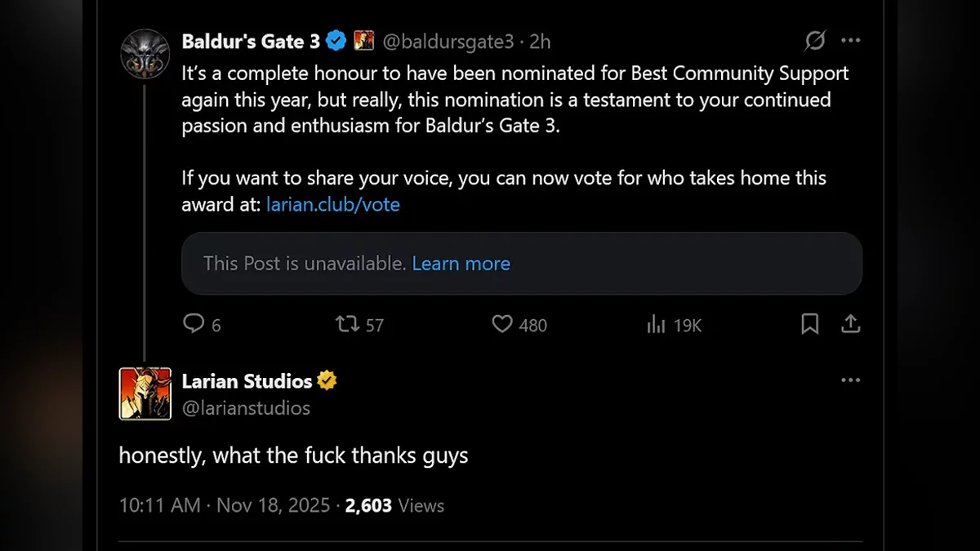Click the Grok slashed-circle icon
980x551 pixels.
814,40
